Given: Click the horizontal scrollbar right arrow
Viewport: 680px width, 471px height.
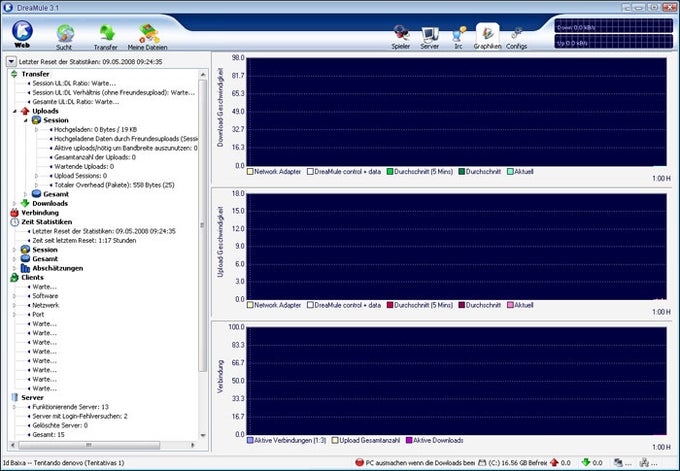Looking at the screenshot, I should pos(193,445).
